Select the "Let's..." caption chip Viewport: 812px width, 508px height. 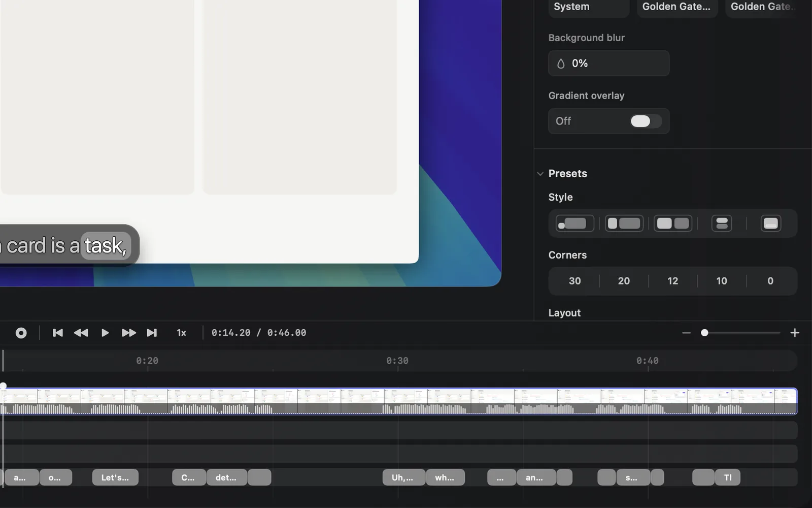tap(115, 478)
